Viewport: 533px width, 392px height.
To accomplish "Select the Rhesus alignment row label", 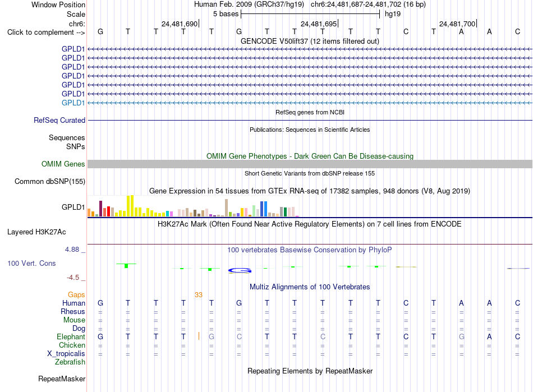I will [73, 311].
